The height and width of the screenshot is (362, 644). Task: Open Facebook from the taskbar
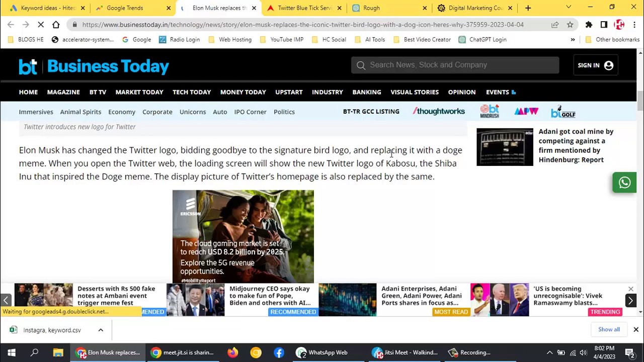tap(279, 352)
